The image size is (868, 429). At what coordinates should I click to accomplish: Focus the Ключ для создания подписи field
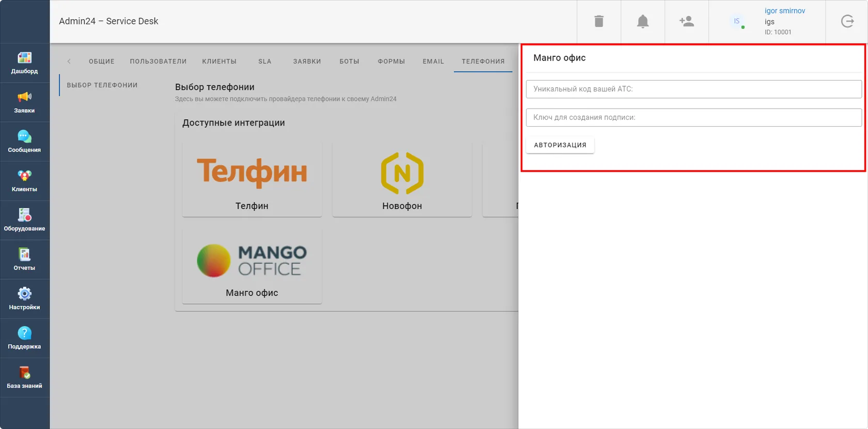point(694,117)
